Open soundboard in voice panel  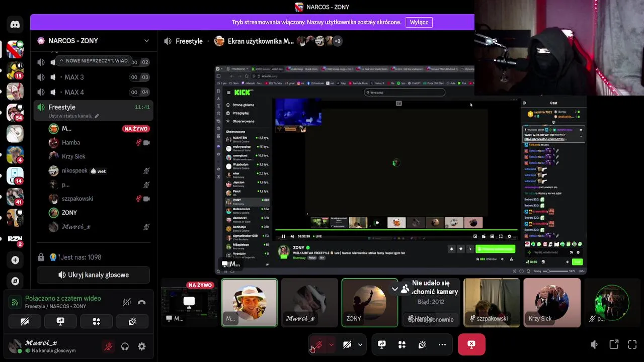132,321
